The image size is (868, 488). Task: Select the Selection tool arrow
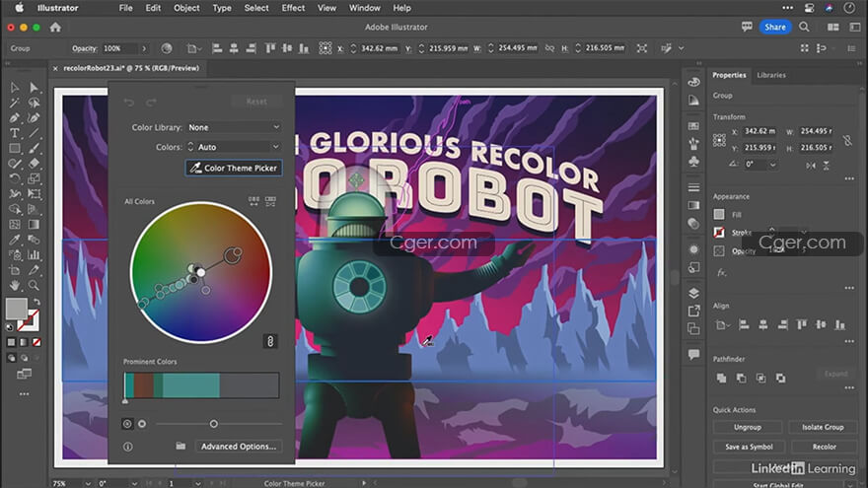15,88
